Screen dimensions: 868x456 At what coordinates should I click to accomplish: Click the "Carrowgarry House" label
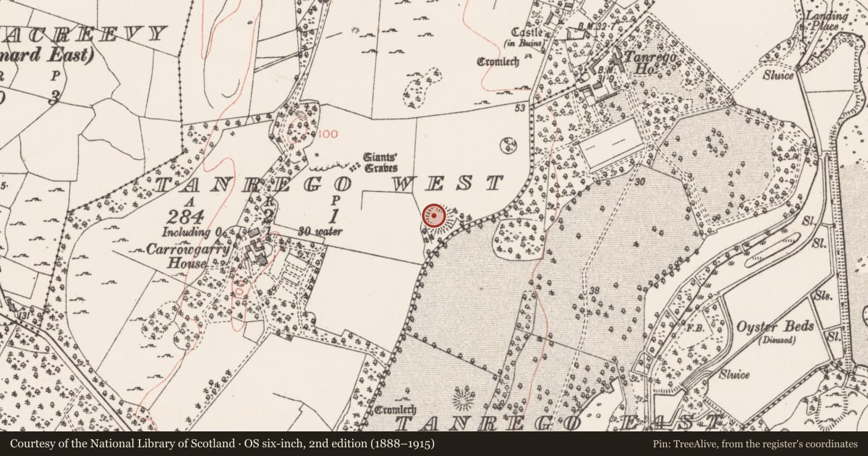(187, 256)
